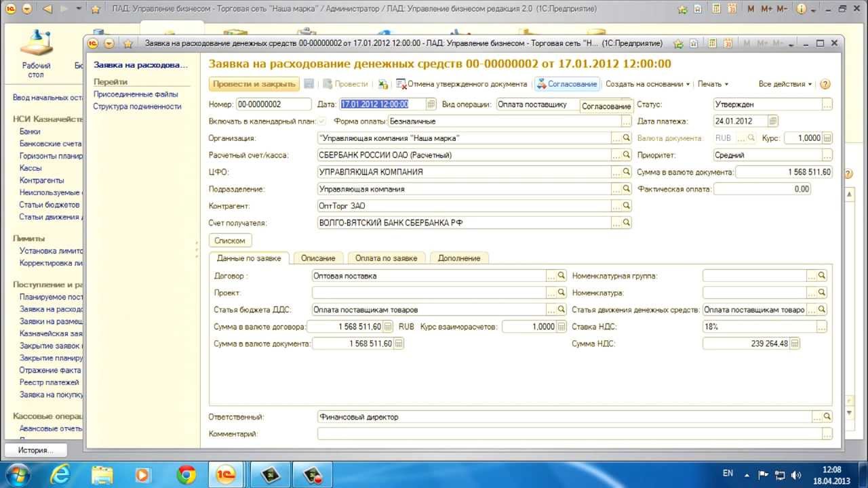Click calendar icon in document window title bar

[x=728, y=43]
